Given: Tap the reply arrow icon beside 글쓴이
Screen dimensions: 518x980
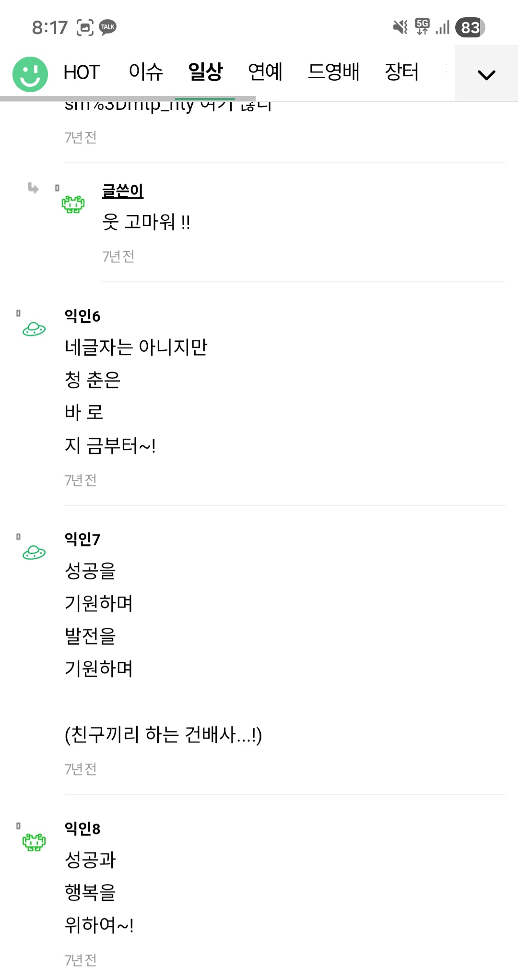Looking at the screenshot, I should point(33,188).
